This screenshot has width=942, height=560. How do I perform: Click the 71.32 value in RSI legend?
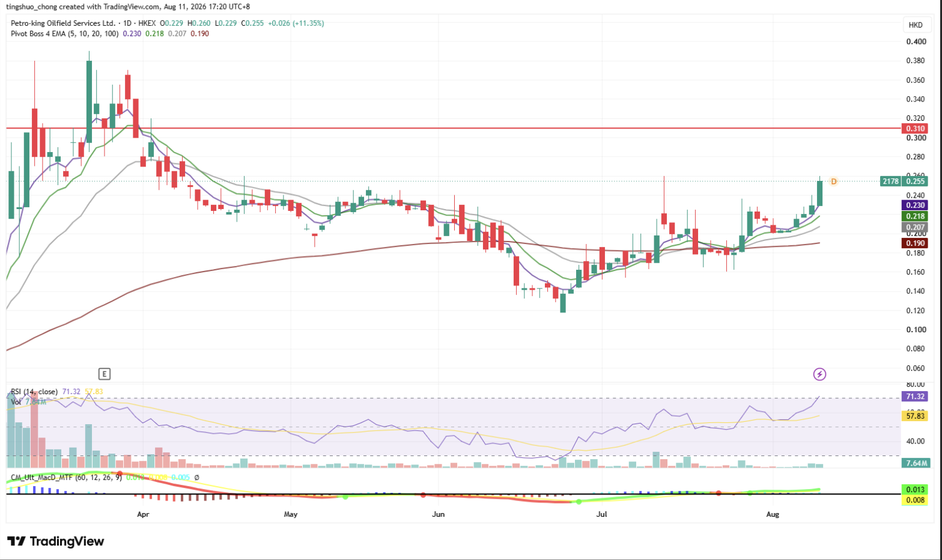71,392
